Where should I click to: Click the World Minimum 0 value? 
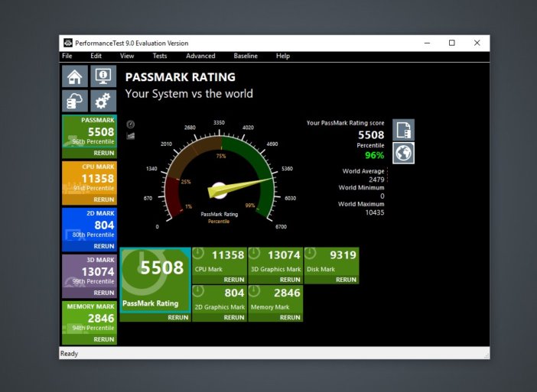[382, 196]
